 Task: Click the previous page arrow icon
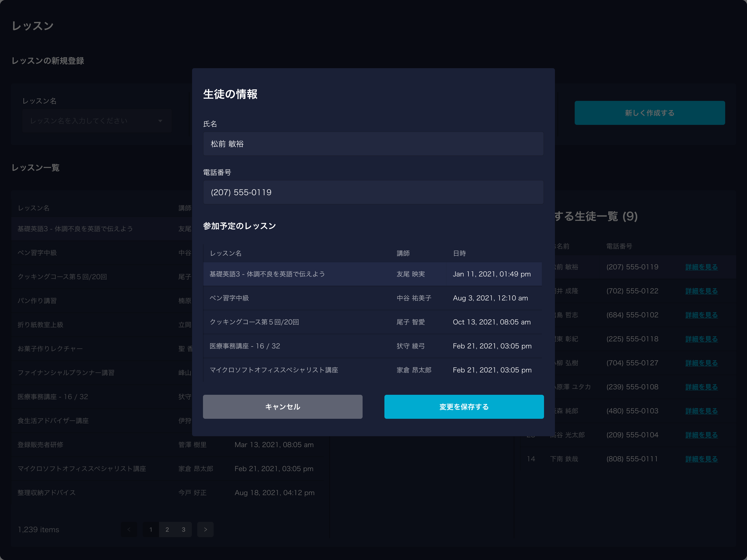tap(129, 529)
